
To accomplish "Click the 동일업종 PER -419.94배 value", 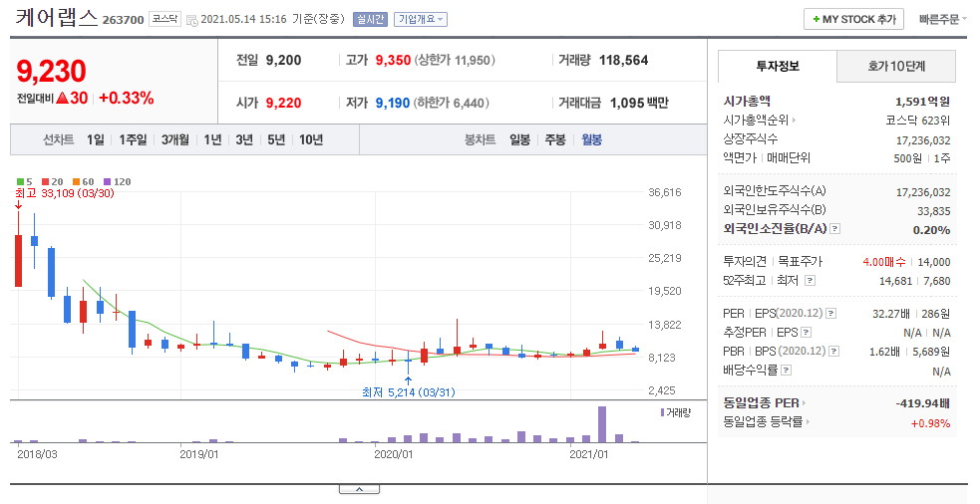I will (x=922, y=403).
